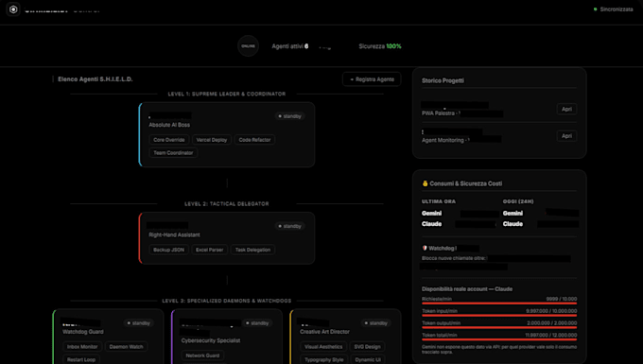Select the Restart Loop skill tag
This screenshot has height=364, width=643.
tap(81, 359)
